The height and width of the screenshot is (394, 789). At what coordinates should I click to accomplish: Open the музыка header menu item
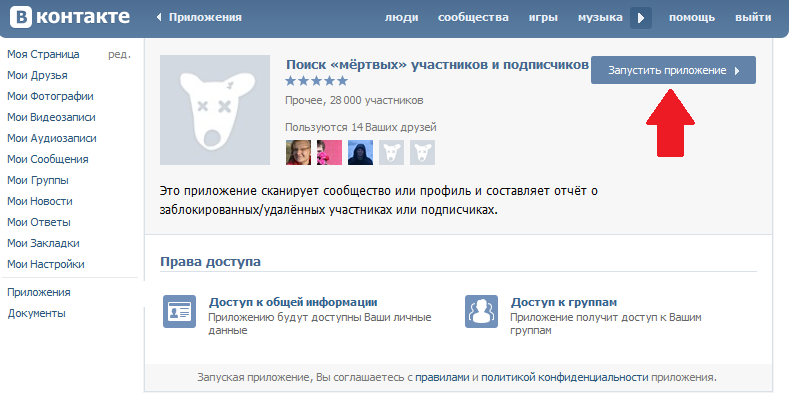pos(600,18)
